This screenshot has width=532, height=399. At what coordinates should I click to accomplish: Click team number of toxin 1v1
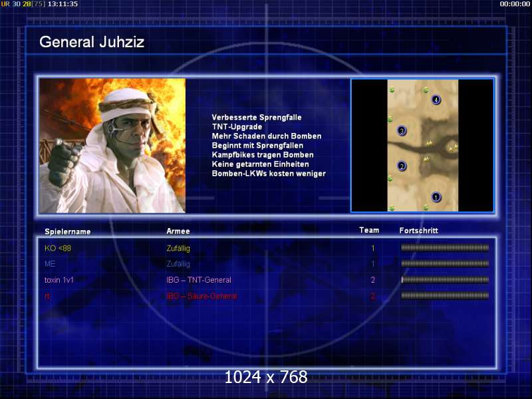[373, 280]
